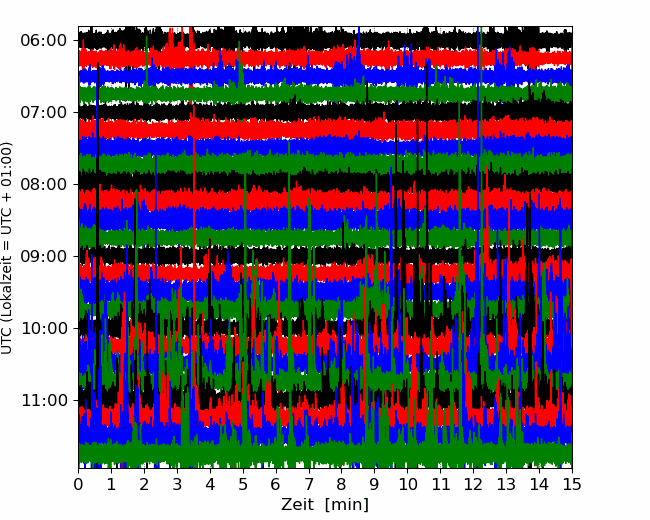Click the x-axis tick label 14

click(539, 484)
